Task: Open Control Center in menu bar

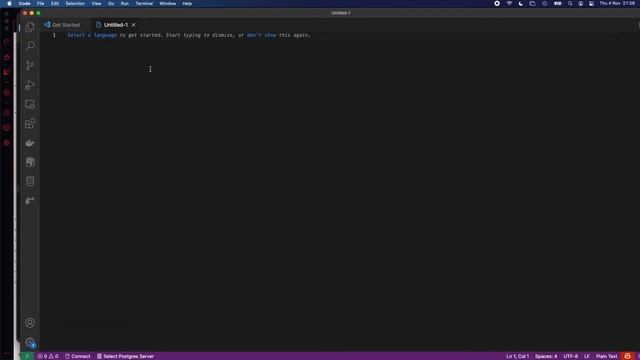Action: (x=591, y=3)
